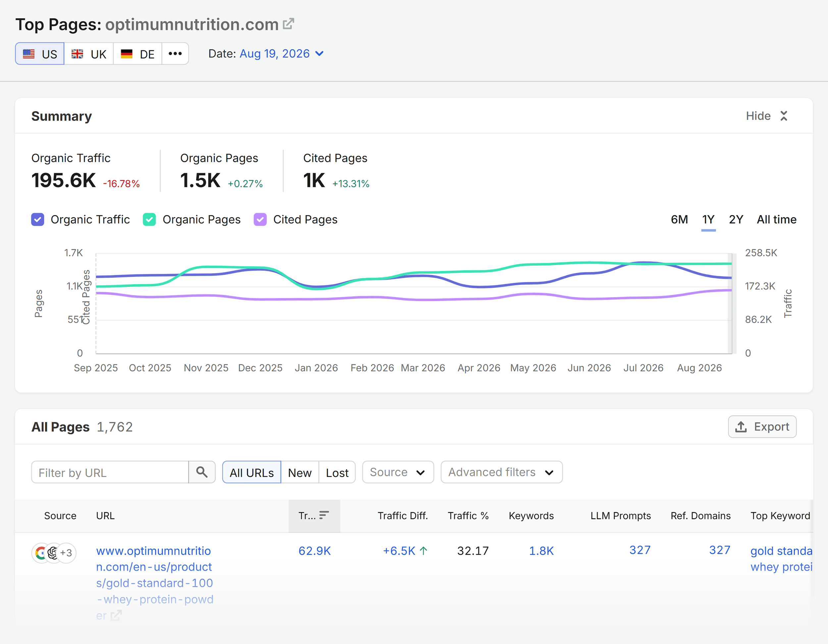Viewport: 828px width, 644px height.
Task: Expand Advanced filters dropdown
Action: tap(501, 473)
